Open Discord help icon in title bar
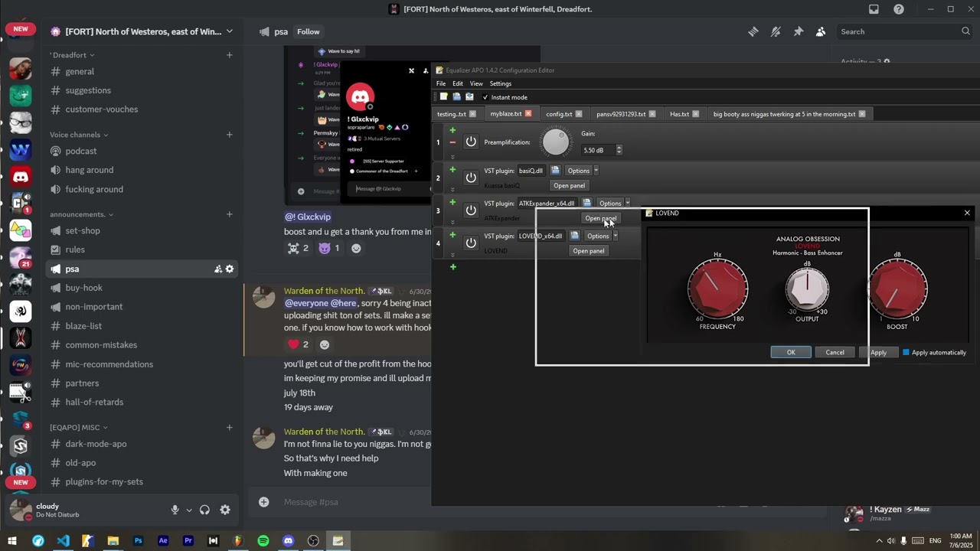Viewport: 980px width, 551px height. coord(899,9)
